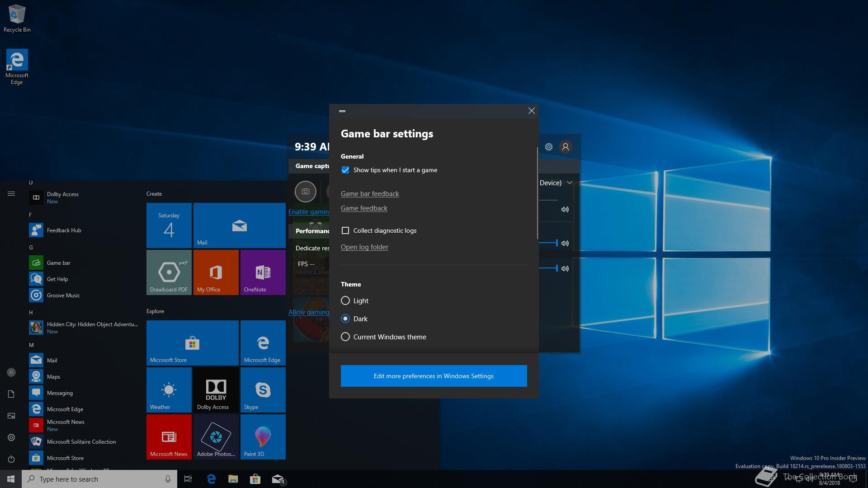Open Settings gear in Start sidebar
Screen dimensions: 868x488
[x=11, y=437]
